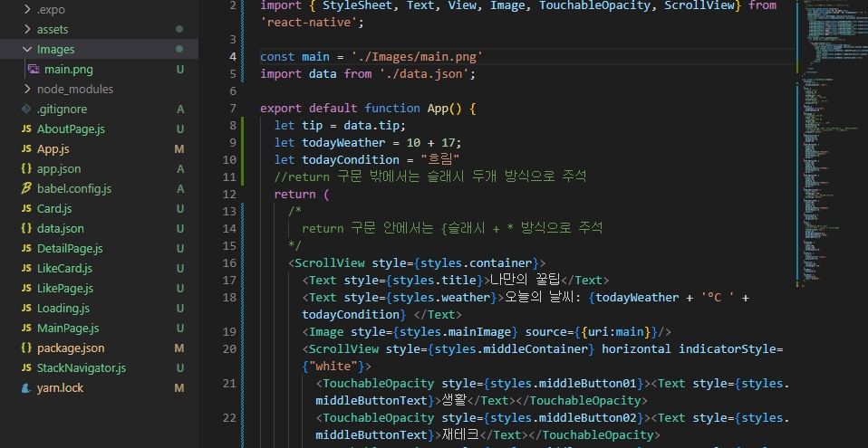Image resolution: width=868 pixels, height=448 pixels.
Task: Collapse the Images folder chevron
Action: click(27, 49)
